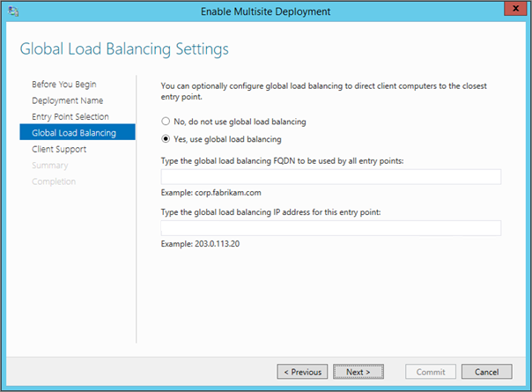The width and height of the screenshot is (532, 392).
Task: Click the 'Example: 203.0.113.20' text
Action: (x=200, y=244)
